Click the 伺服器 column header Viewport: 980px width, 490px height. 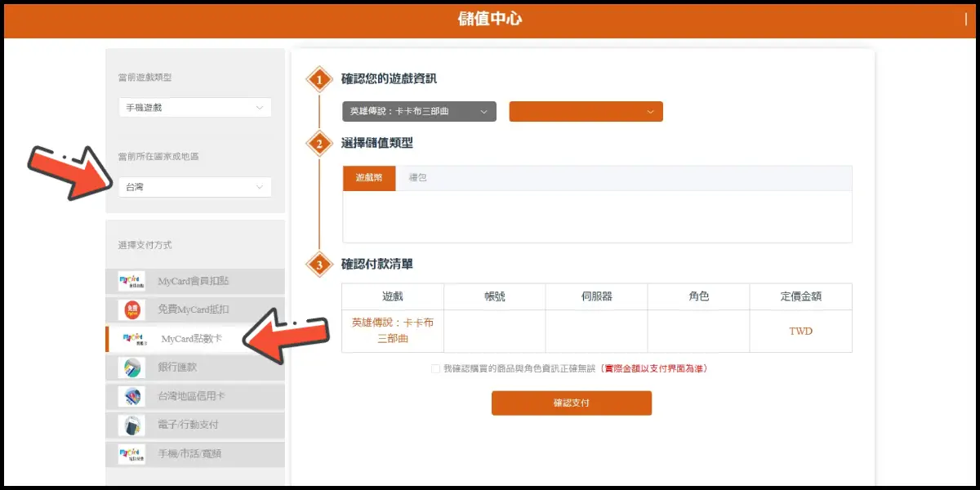tap(596, 296)
